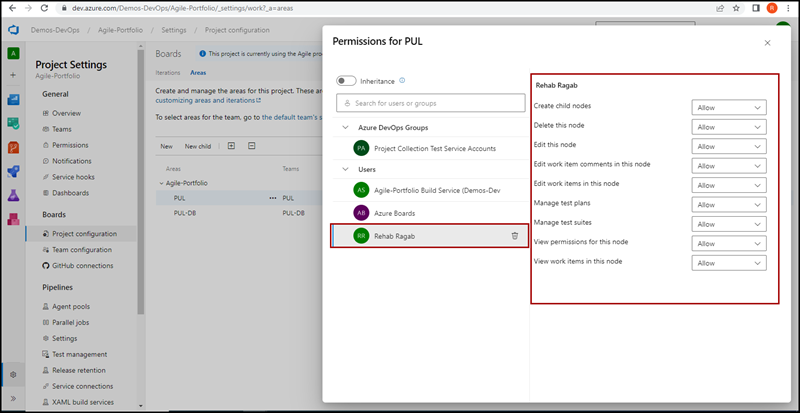
Task: Collapse the Azure DevOps Groups section
Action: pyautogui.click(x=345, y=127)
